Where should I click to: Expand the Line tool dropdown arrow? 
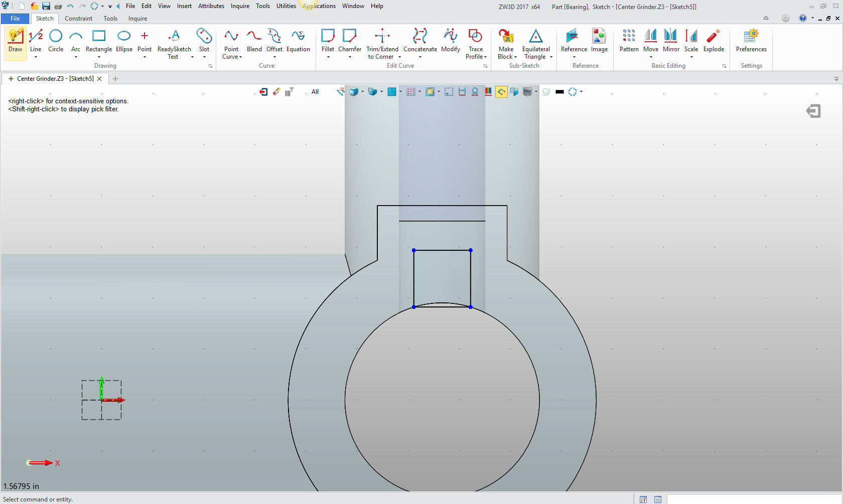click(36, 57)
